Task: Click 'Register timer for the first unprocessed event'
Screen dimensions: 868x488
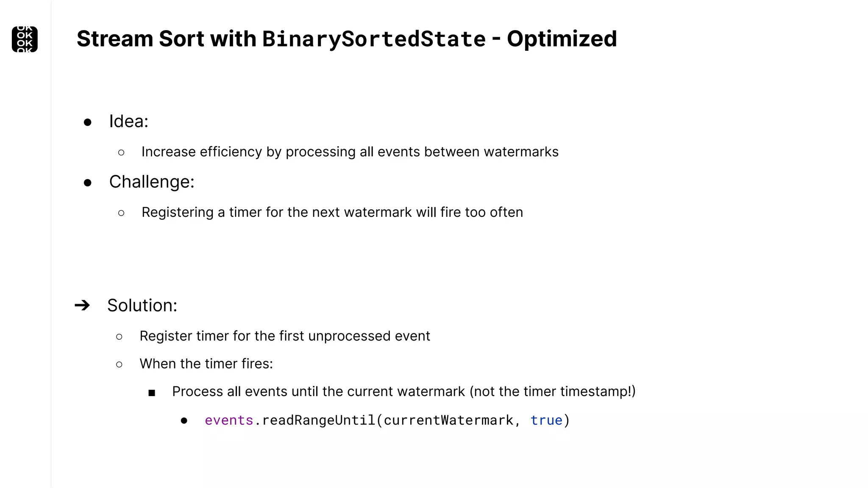Action: point(284,336)
